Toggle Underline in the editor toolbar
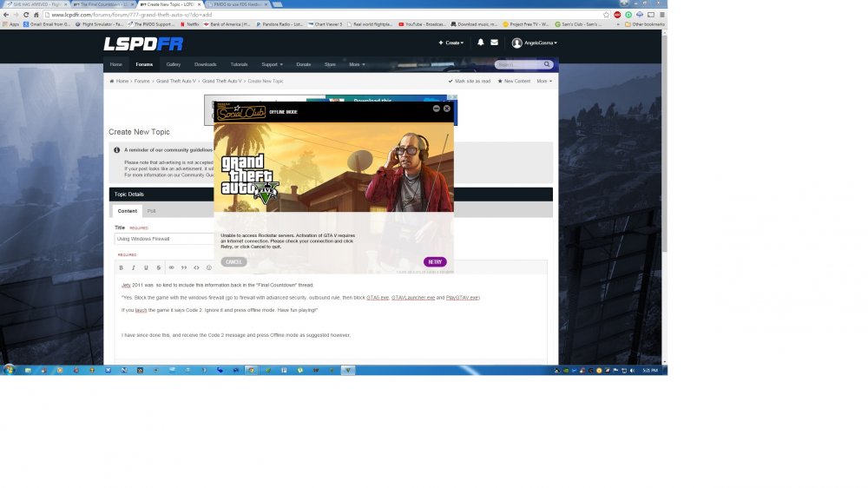Viewport: 868px width, 488px height. (146, 267)
